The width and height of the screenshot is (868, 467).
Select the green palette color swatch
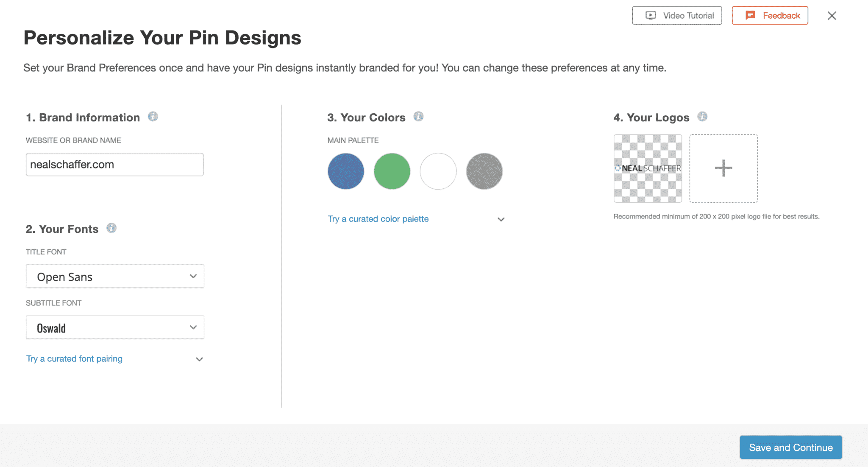click(x=392, y=171)
